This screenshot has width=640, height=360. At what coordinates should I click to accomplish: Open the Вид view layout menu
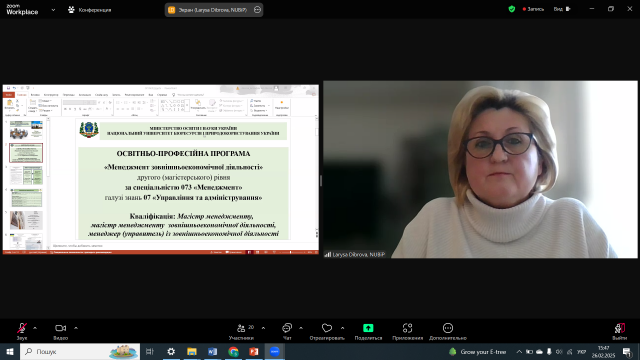[x=562, y=9]
